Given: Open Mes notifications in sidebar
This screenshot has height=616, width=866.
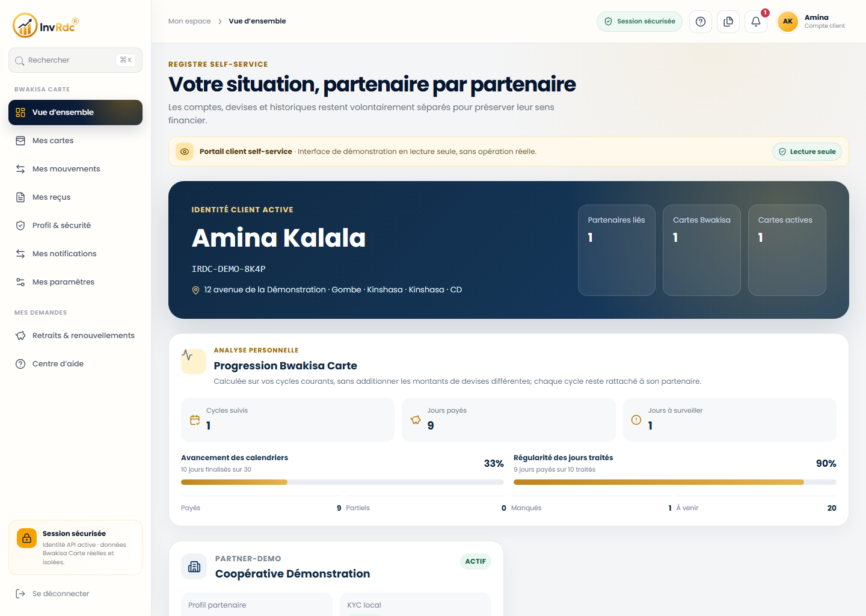Looking at the screenshot, I should tap(75, 254).
